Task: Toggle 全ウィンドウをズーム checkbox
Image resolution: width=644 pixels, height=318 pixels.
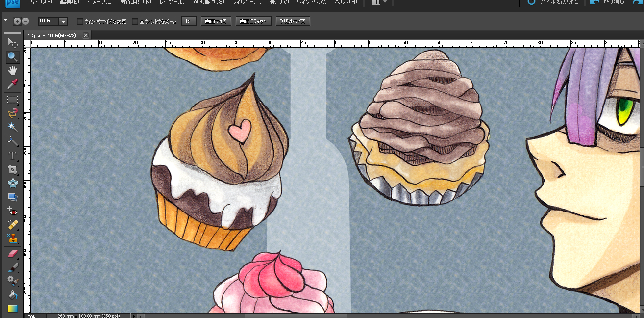Action: point(135,22)
